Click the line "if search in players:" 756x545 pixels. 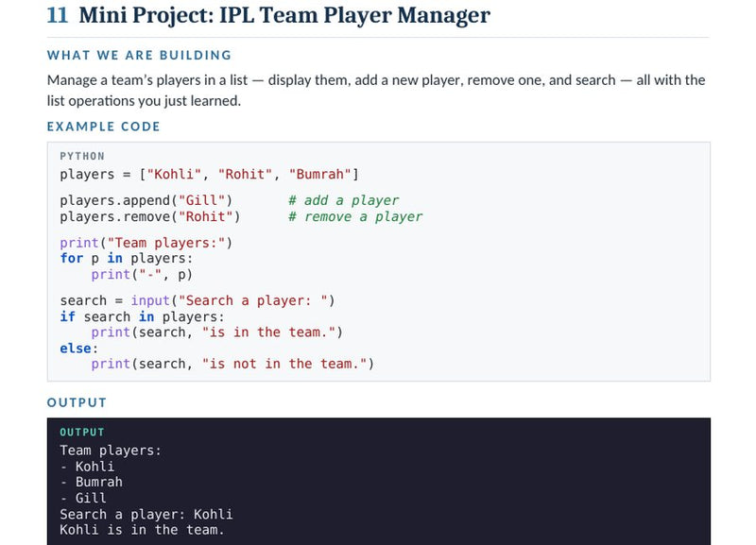coord(143,316)
